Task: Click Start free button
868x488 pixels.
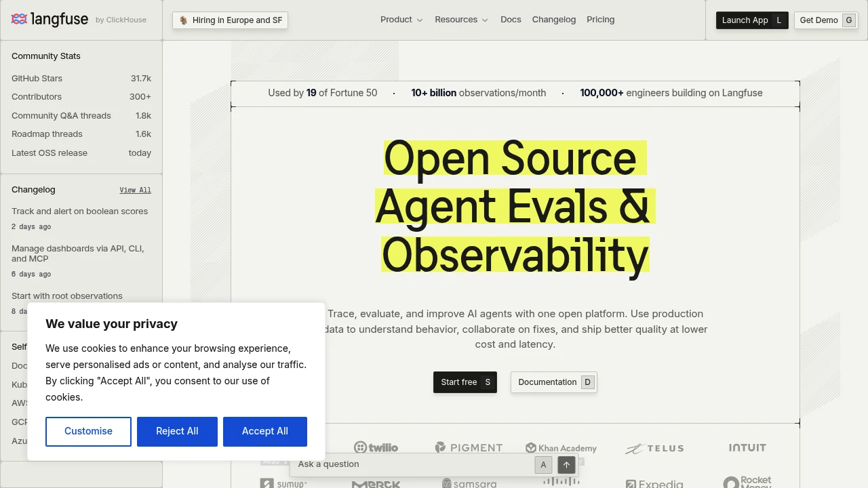Action: tap(465, 382)
